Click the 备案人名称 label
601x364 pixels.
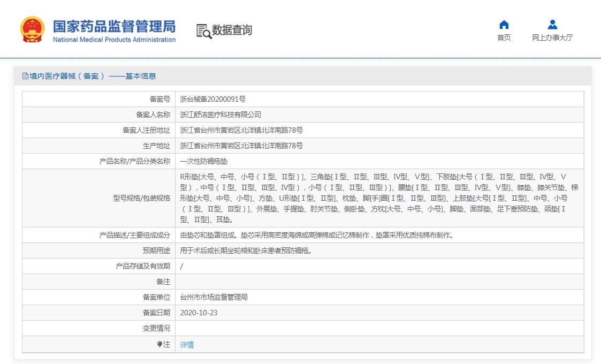(x=153, y=115)
